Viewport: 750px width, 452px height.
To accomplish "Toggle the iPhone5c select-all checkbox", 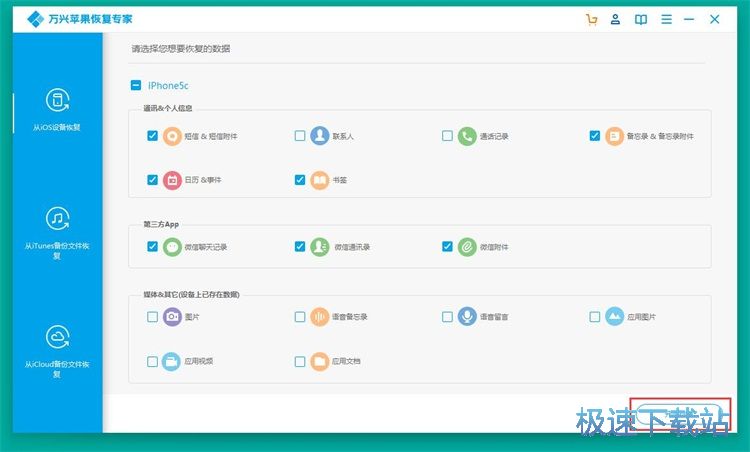I will tap(136, 85).
